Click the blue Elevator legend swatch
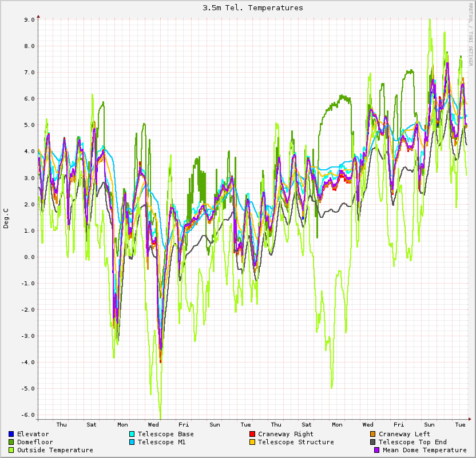Image resolution: width=476 pixels, height=458 pixels. coord(11,434)
